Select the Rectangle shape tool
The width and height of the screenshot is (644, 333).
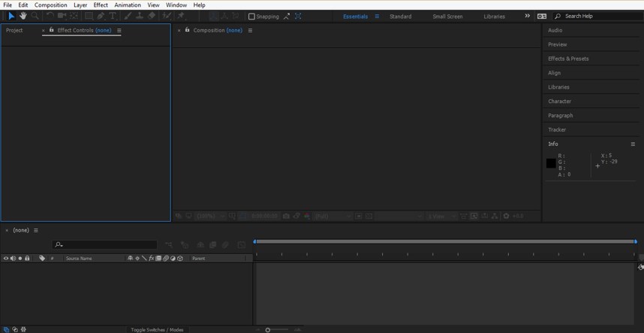click(89, 16)
